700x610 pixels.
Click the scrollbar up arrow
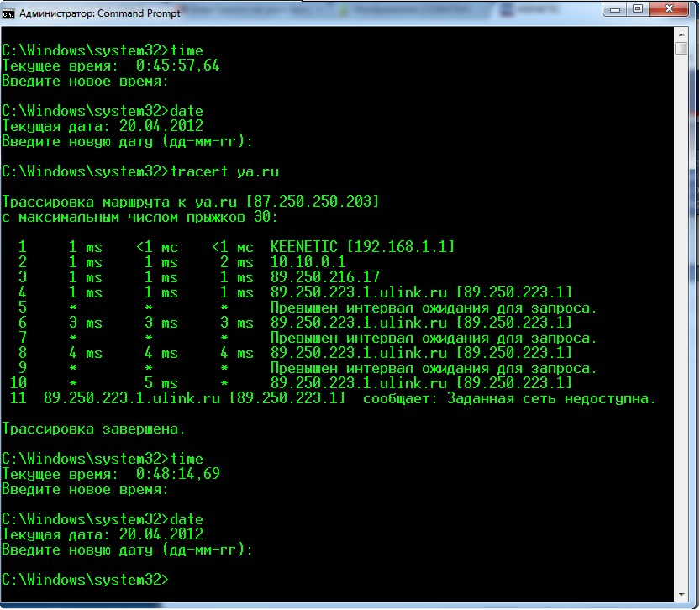coord(682,33)
